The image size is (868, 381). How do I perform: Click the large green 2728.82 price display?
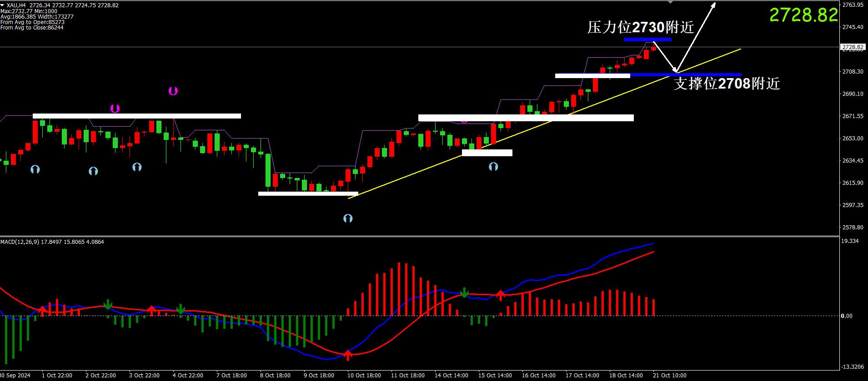(x=803, y=15)
